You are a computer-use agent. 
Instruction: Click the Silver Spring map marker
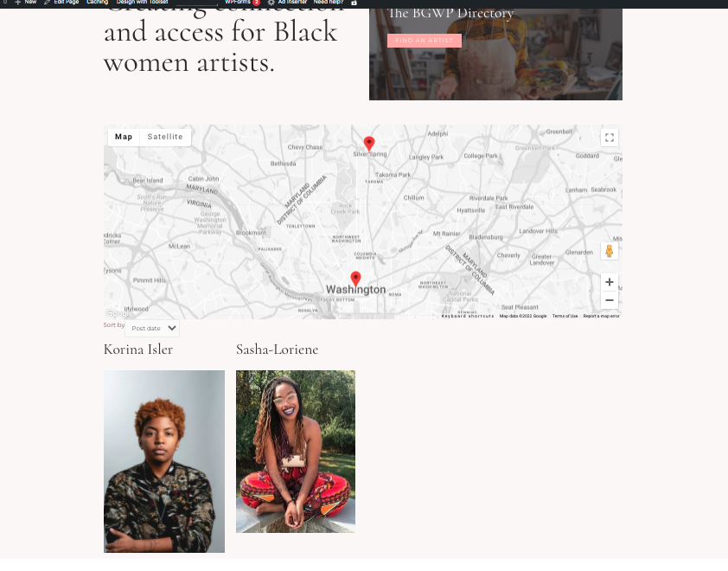[x=369, y=144]
